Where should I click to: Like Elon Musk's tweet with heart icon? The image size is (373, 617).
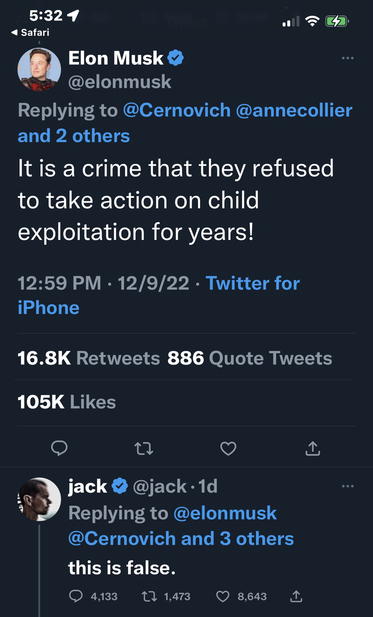coord(228,449)
